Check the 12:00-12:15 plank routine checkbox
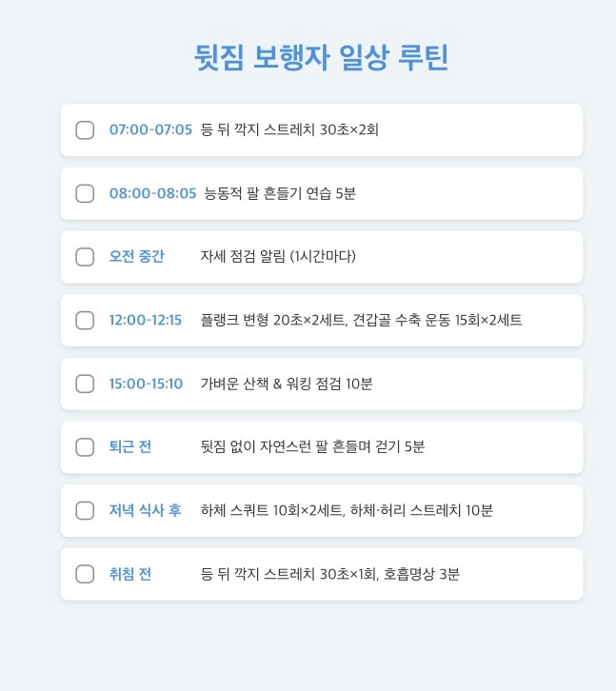This screenshot has height=691, width=616. coord(85,321)
